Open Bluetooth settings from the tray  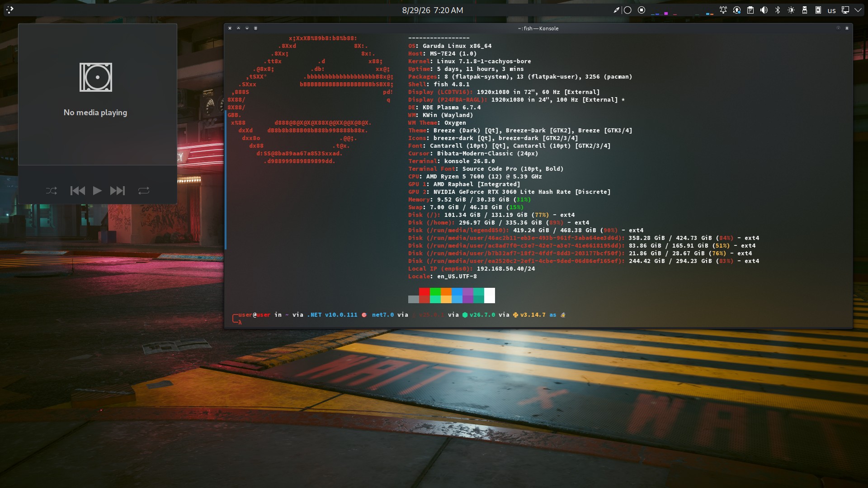click(778, 10)
